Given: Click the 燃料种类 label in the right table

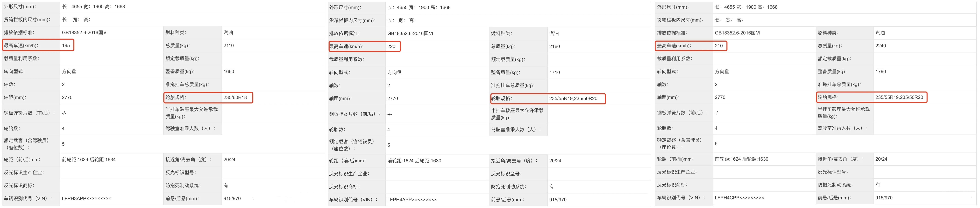Looking at the screenshot, I should [829, 33].
